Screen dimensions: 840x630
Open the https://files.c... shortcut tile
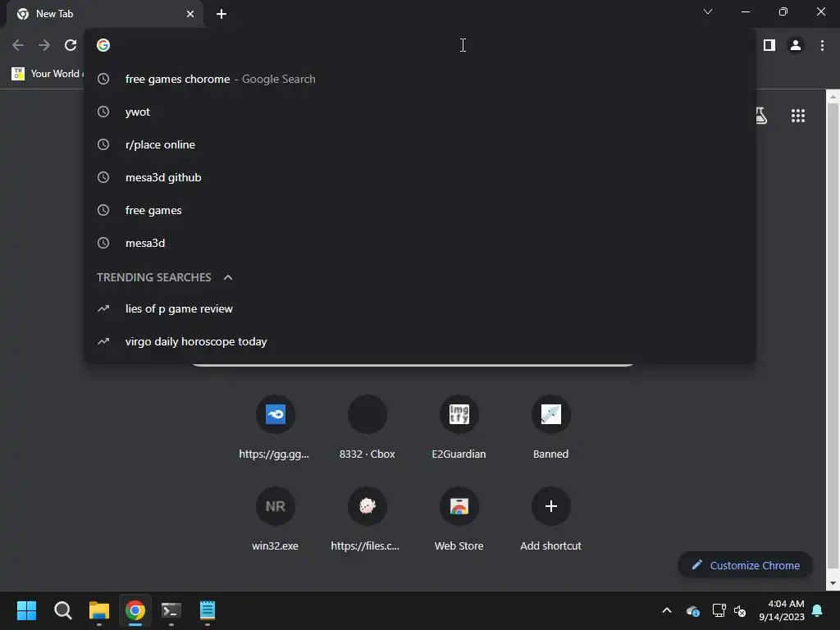point(367,519)
